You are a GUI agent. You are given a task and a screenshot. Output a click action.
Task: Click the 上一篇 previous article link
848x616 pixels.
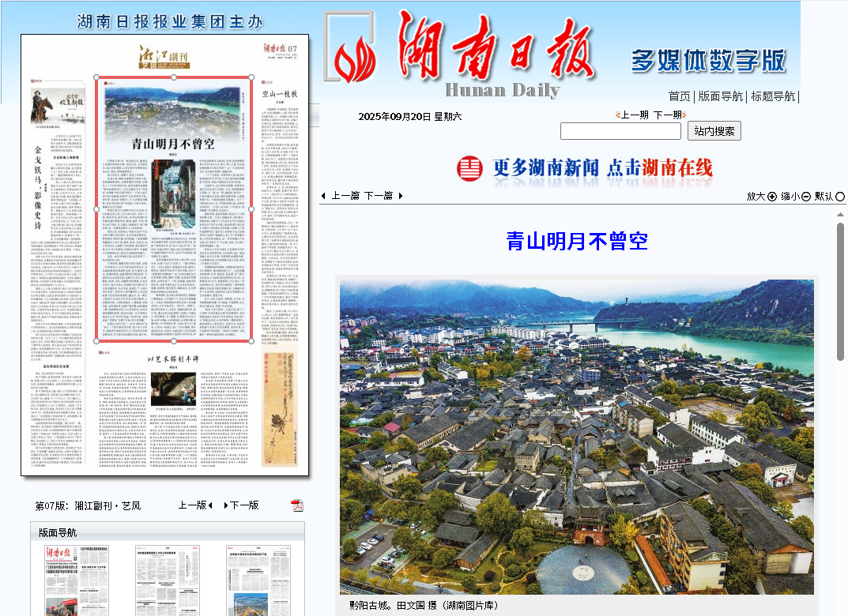click(x=345, y=196)
